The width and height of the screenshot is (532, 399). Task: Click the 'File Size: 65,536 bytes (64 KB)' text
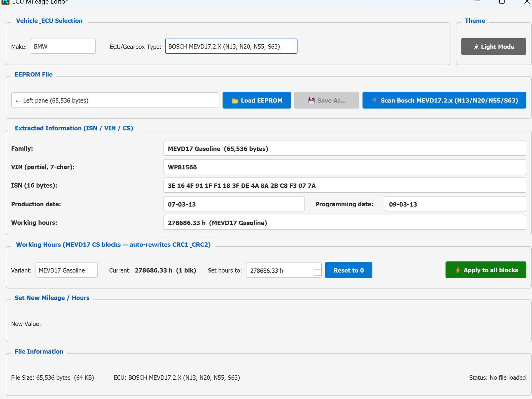pyautogui.click(x=53, y=378)
